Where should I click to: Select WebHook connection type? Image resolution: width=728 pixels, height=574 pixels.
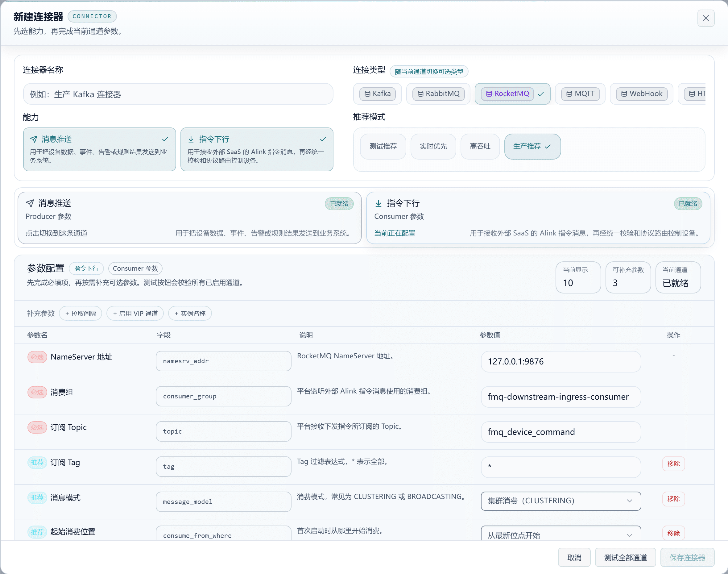click(641, 94)
